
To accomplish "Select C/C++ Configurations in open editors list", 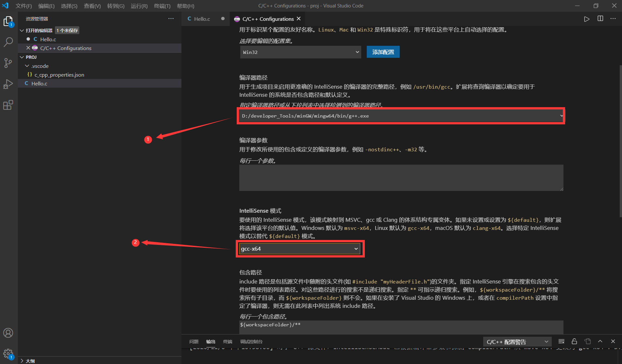I will [x=100, y=48].
